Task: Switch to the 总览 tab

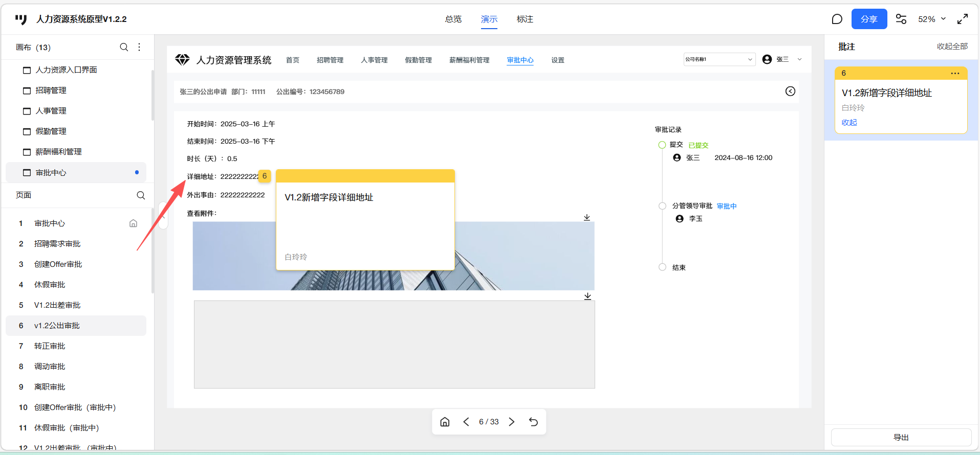Action: (453, 19)
